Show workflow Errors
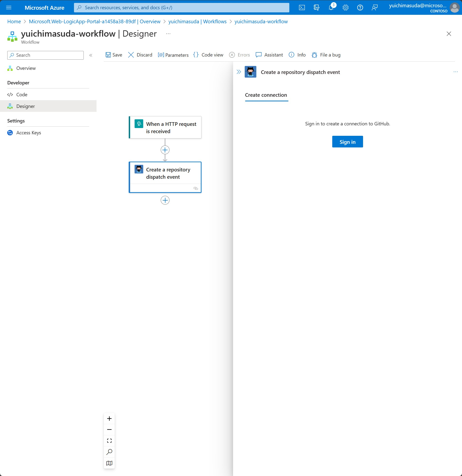The height and width of the screenshot is (476, 462). pos(240,55)
